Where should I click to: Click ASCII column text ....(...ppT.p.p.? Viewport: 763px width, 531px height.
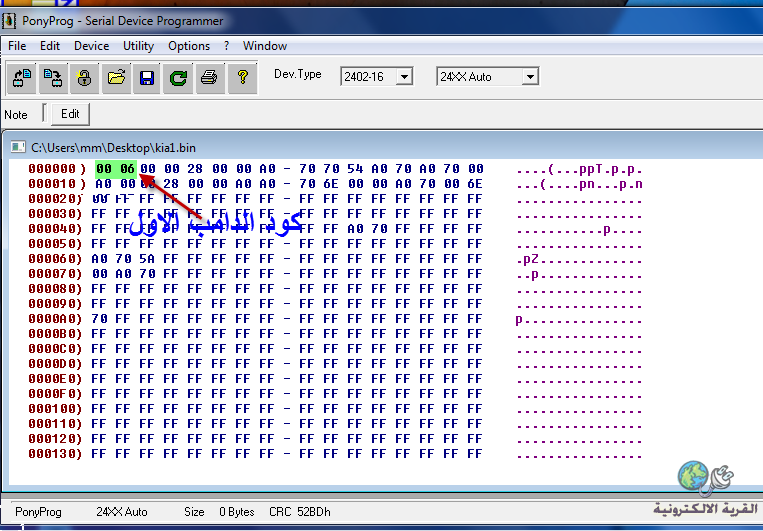(x=580, y=169)
